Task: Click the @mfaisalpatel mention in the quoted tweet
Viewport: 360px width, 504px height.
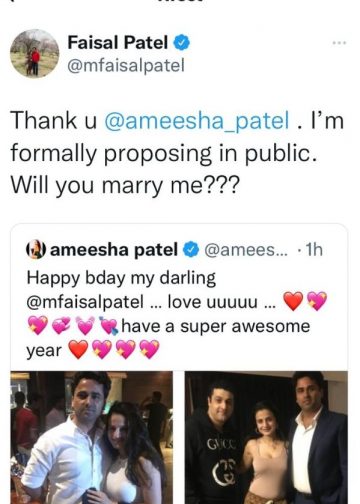Action: point(85,302)
